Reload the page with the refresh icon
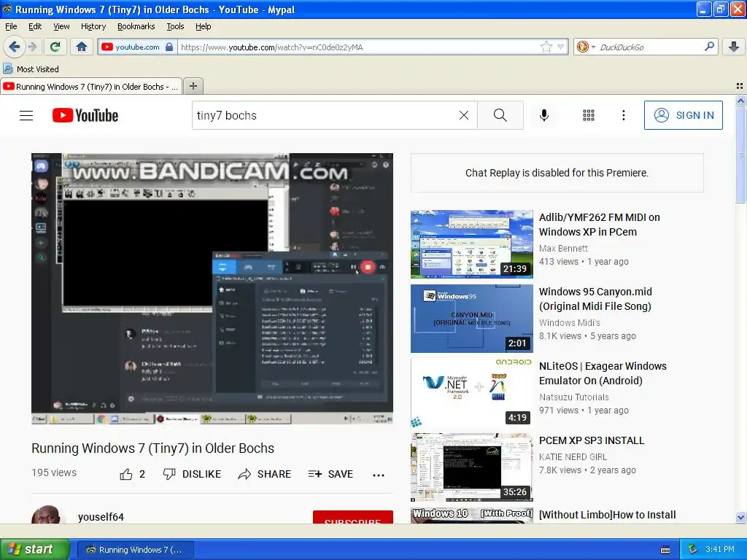Viewport: 747px width, 560px height. pyautogui.click(x=55, y=47)
